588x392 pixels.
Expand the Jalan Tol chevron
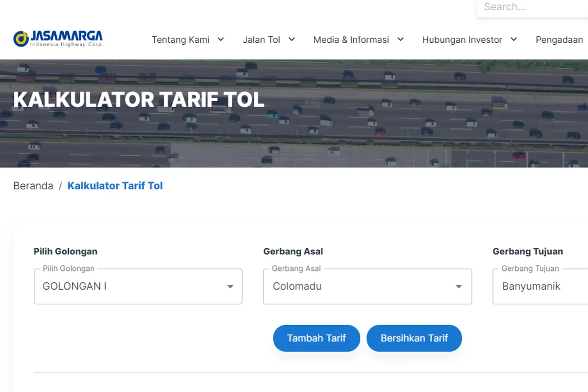292,39
